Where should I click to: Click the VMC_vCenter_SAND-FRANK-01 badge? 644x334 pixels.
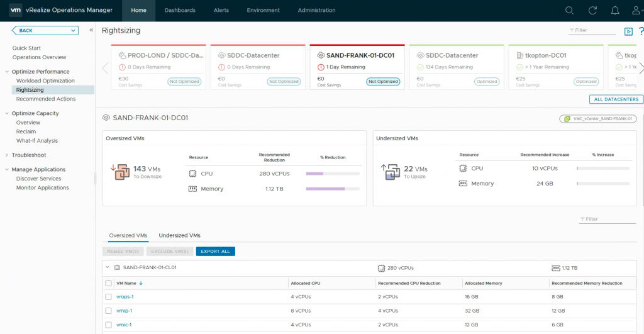click(x=597, y=119)
